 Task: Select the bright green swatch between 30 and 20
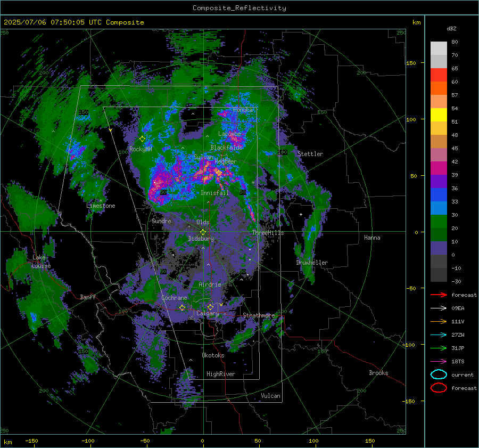tap(439, 221)
